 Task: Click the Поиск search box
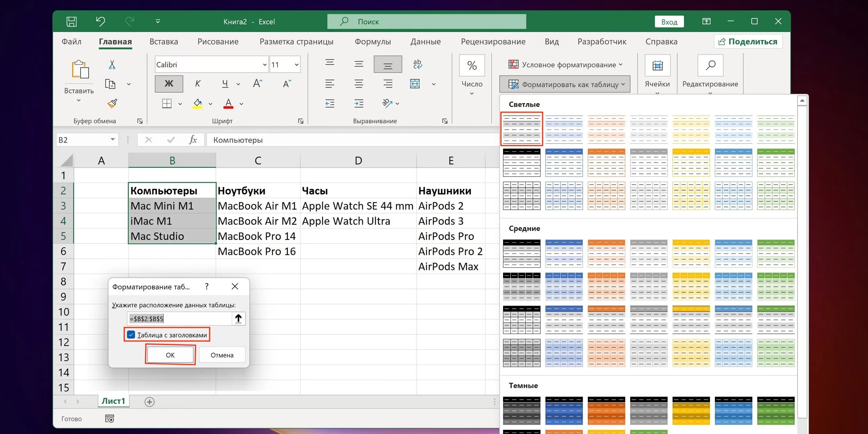pos(427,22)
